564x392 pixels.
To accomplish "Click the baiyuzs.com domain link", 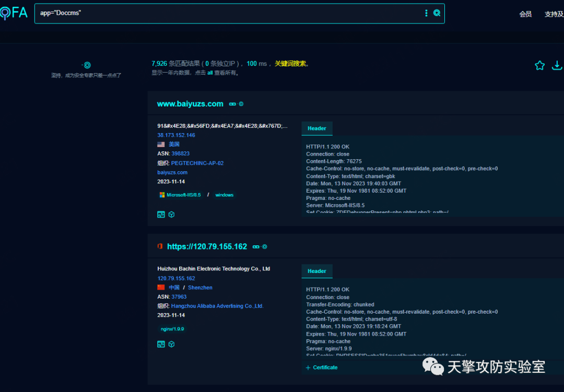I will (x=172, y=172).
